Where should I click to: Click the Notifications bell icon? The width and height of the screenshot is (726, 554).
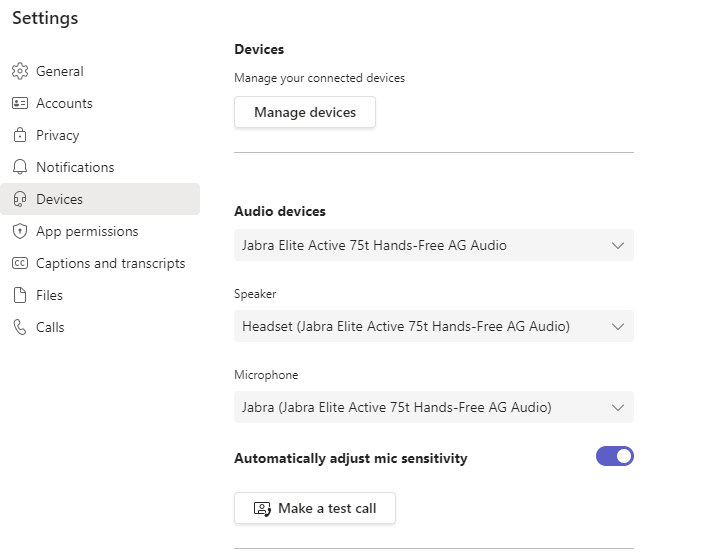pos(20,167)
